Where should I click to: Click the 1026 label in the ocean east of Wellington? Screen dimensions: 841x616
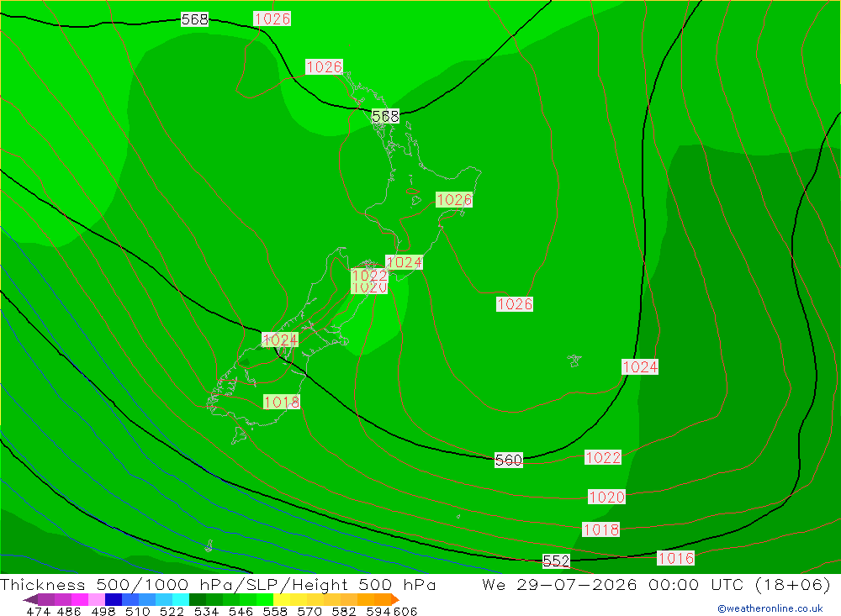click(x=515, y=304)
